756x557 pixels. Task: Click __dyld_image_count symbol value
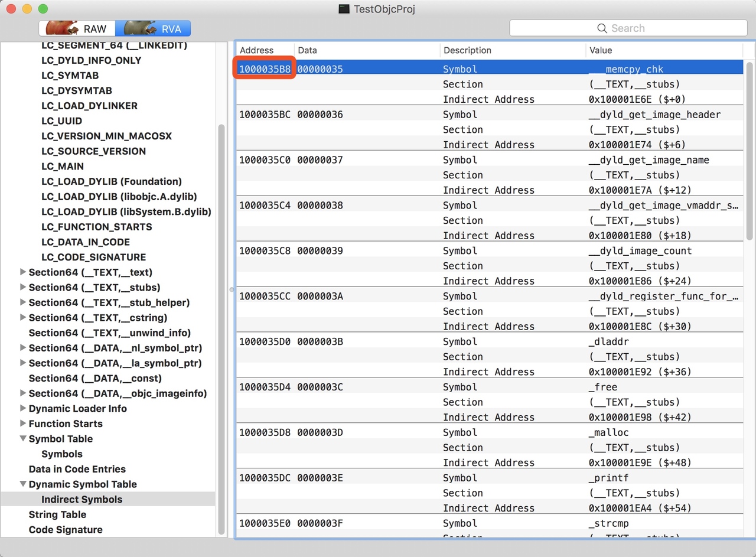point(640,251)
